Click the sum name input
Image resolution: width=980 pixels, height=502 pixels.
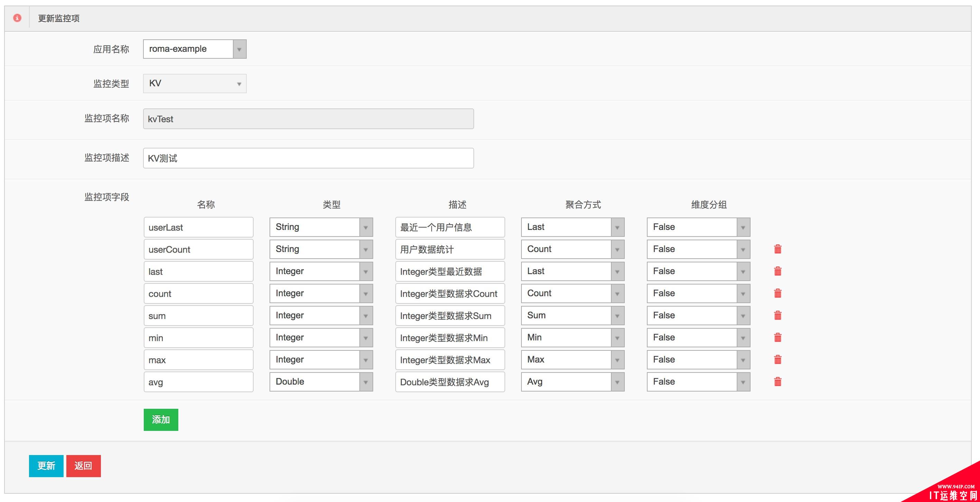pos(199,316)
